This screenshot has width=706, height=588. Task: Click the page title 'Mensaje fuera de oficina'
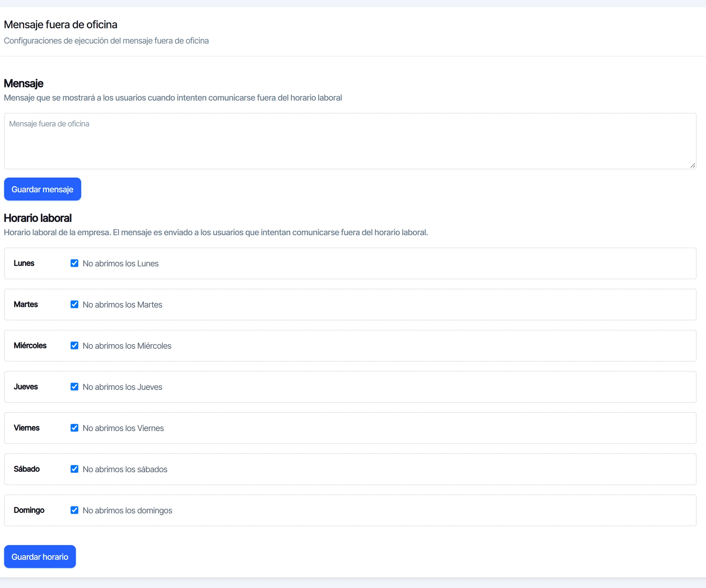61,25
